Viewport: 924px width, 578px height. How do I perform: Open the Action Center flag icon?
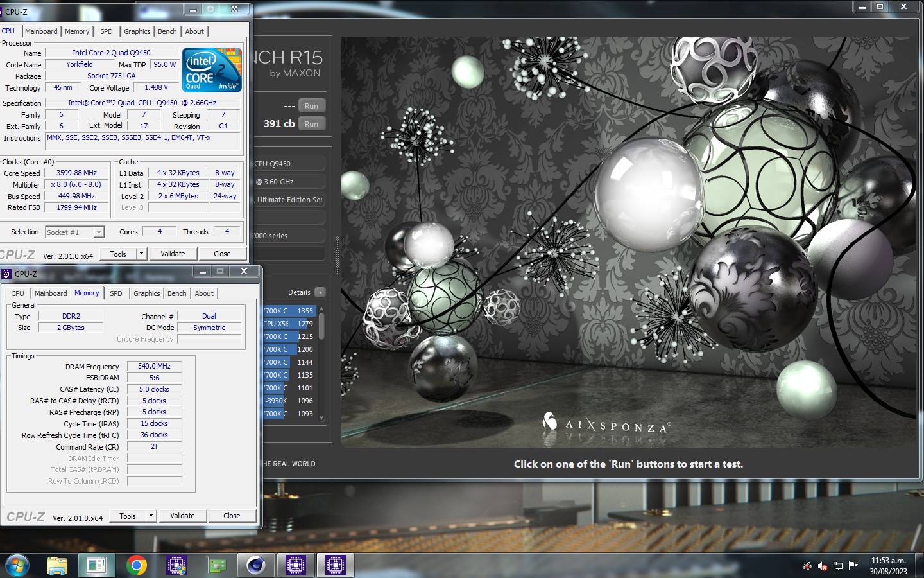point(853,566)
